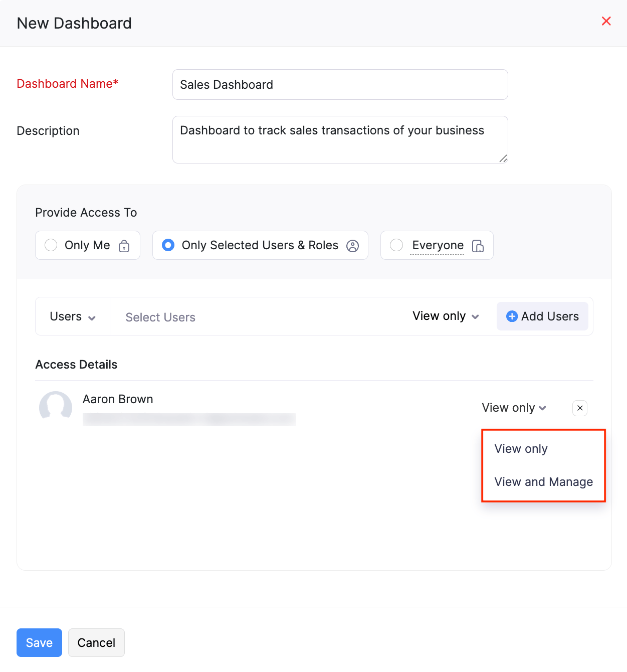Click the resize handle on the Description box
This screenshot has width=627, height=672.
[503, 159]
